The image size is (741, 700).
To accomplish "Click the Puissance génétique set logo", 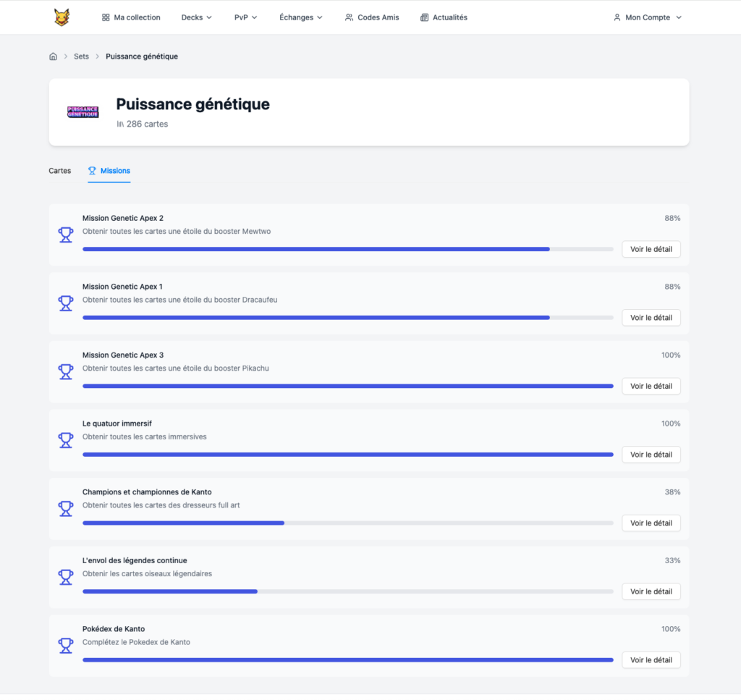I will point(82,112).
